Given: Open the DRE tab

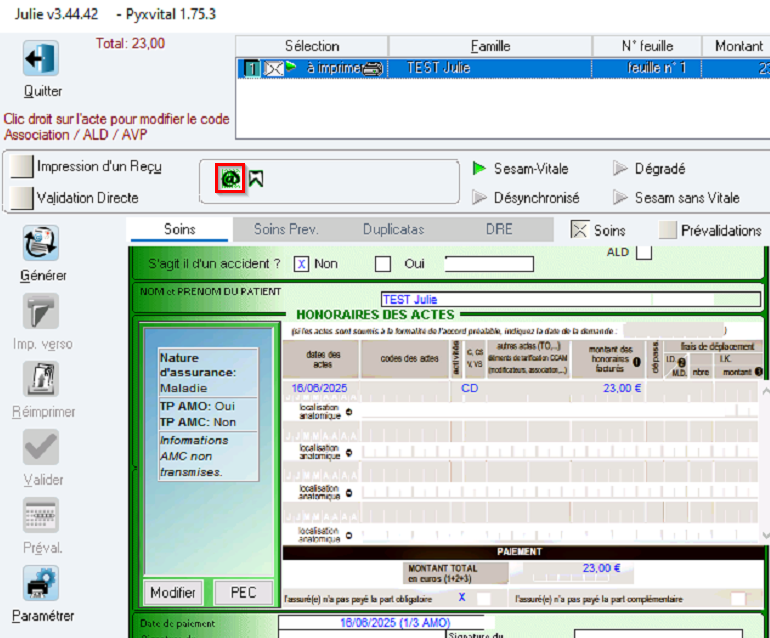Looking at the screenshot, I should tap(499, 229).
